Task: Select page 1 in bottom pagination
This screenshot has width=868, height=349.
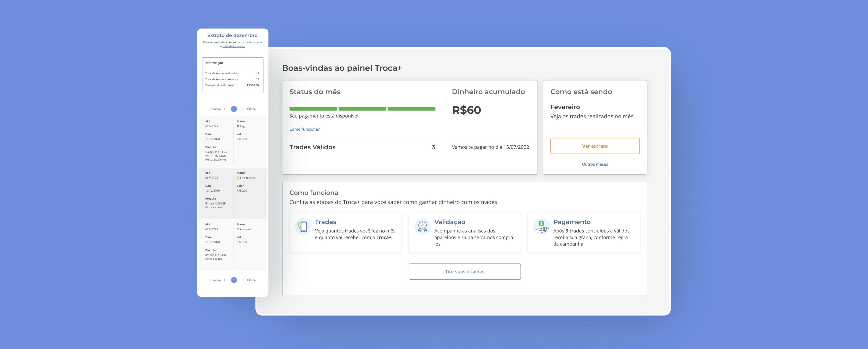Action: click(234, 280)
